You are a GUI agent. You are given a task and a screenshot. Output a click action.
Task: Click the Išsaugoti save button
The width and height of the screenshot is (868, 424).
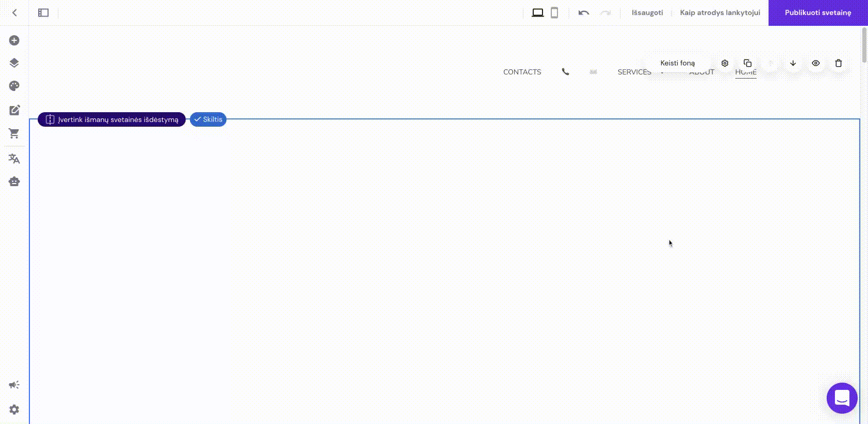pyautogui.click(x=647, y=13)
